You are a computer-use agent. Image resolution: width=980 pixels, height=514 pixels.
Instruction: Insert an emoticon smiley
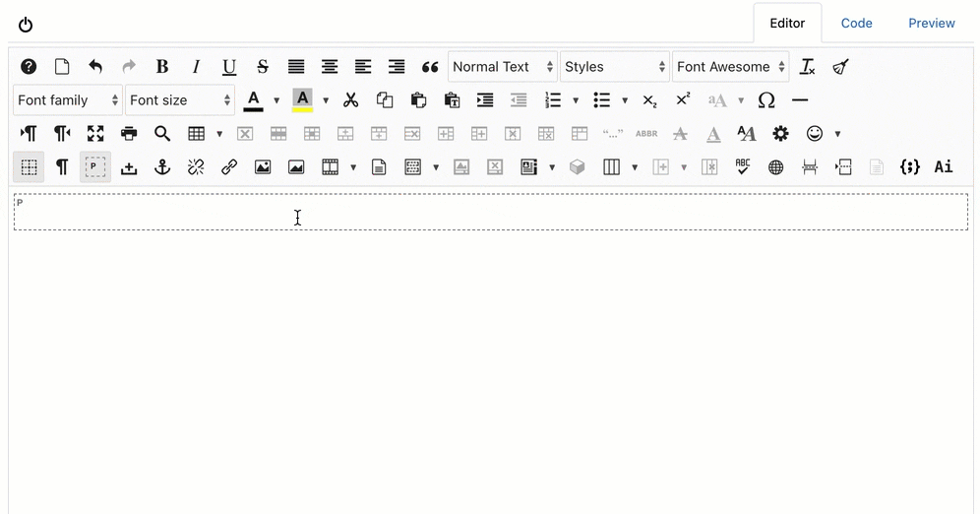click(x=815, y=133)
